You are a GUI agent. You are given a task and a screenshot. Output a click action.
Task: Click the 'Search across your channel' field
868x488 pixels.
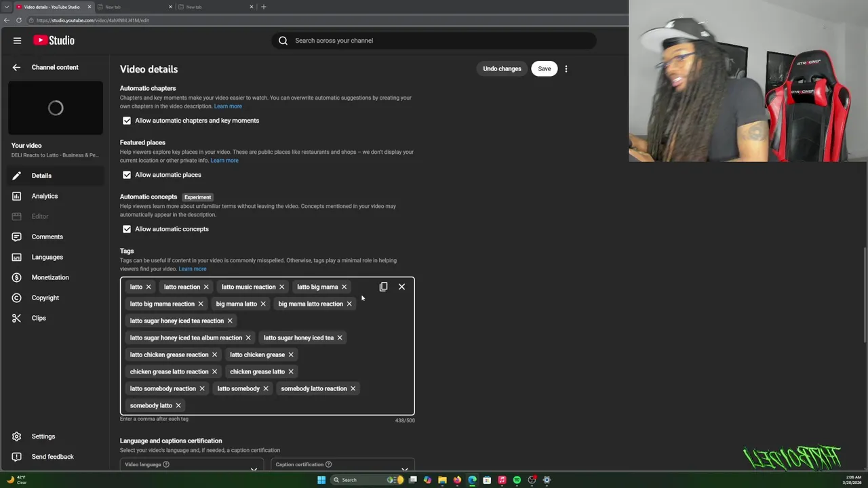click(x=434, y=41)
